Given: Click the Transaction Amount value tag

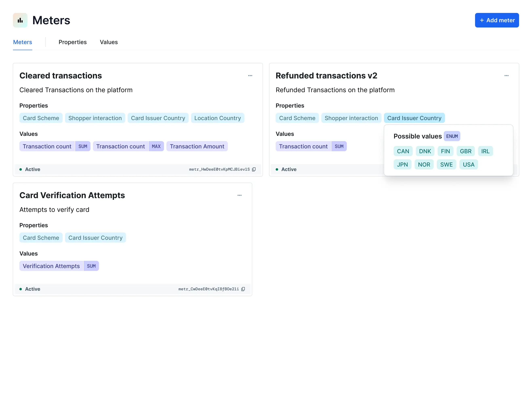Looking at the screenshot, I should pos(197,146).
